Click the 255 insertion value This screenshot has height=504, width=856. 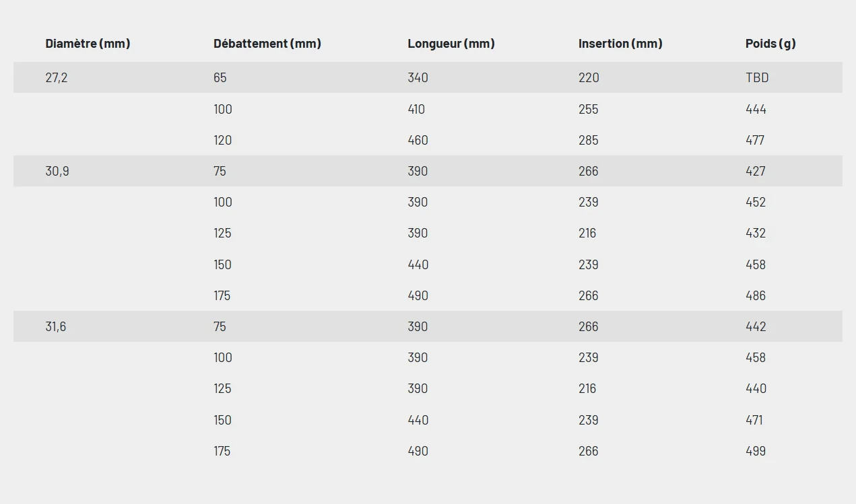(589, 110)
